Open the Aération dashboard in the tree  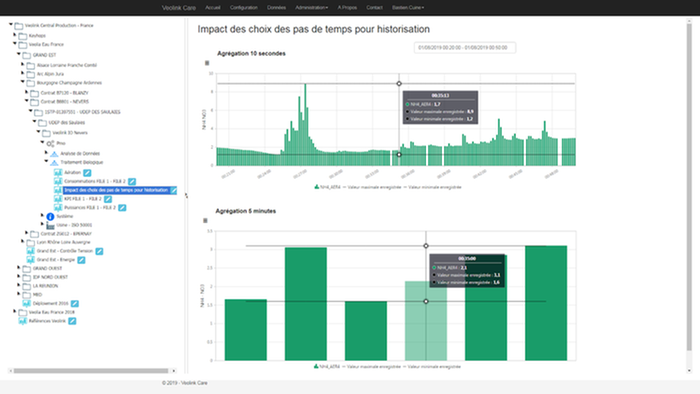[x=72, y=173]
